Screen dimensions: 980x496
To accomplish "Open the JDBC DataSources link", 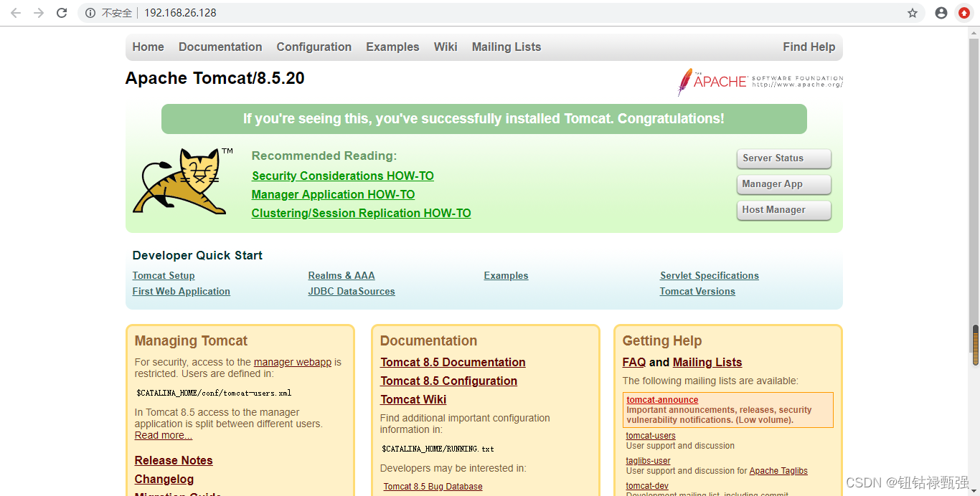I will (352, 291).
